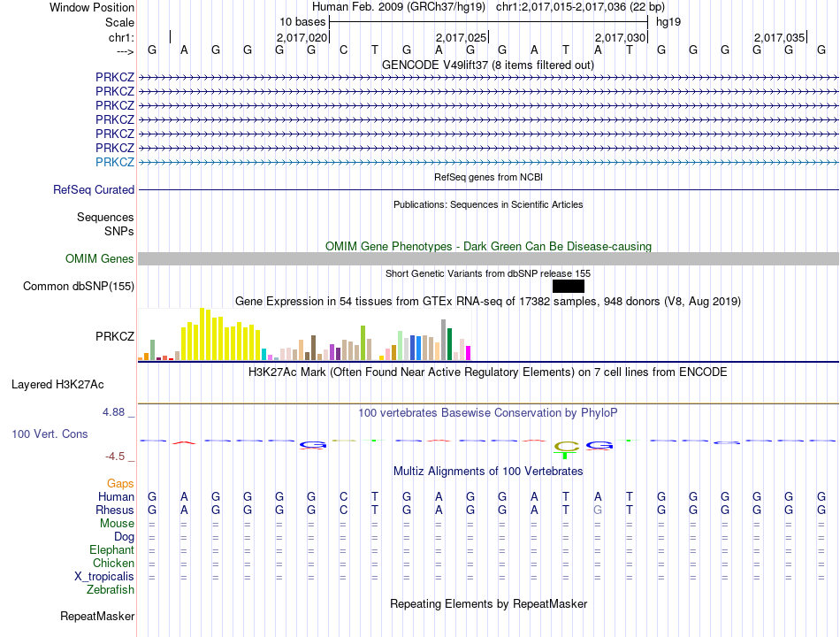Screen dimensions: 840x637
Task: Open Publications: Sequences in Scientific Articles title
Action: (488, 204)
